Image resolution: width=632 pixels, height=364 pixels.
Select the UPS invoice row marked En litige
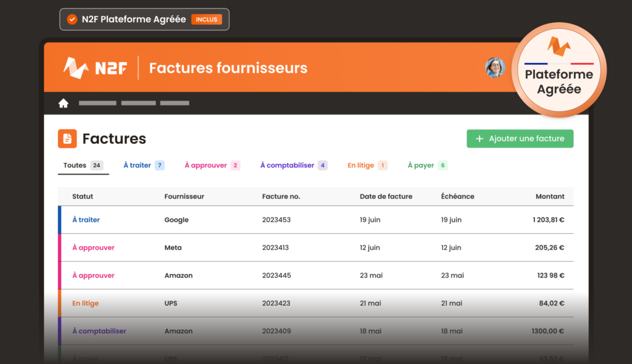point(309,303)
